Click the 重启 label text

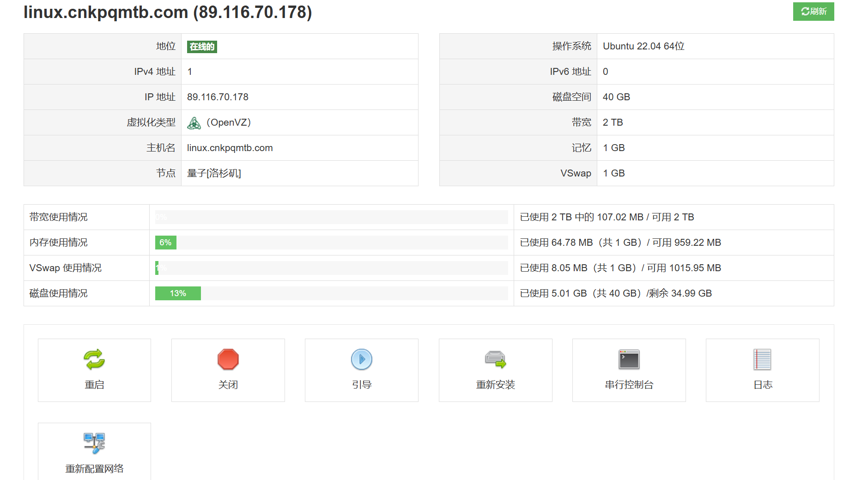pyautogui.click(x=94, y=385)
